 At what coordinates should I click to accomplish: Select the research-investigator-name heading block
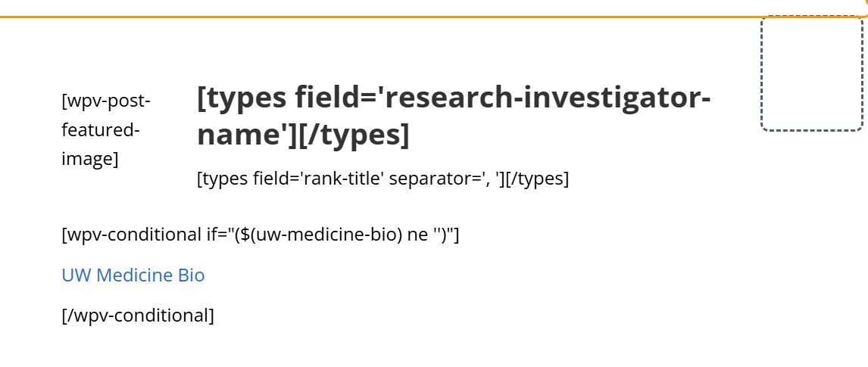pyautogui.click(x=454, y=116)
